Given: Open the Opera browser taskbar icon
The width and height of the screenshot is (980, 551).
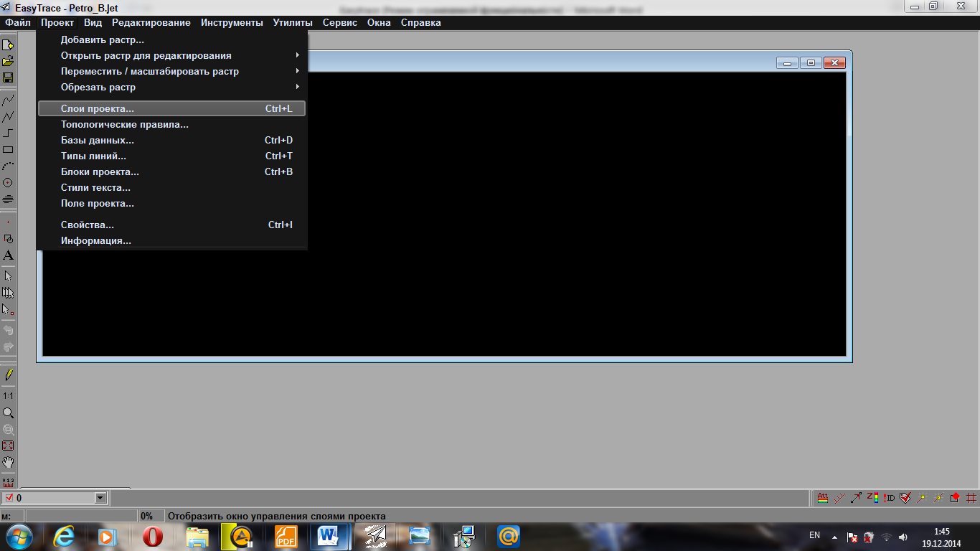Looking at the screenshot, I should point(152,536).
